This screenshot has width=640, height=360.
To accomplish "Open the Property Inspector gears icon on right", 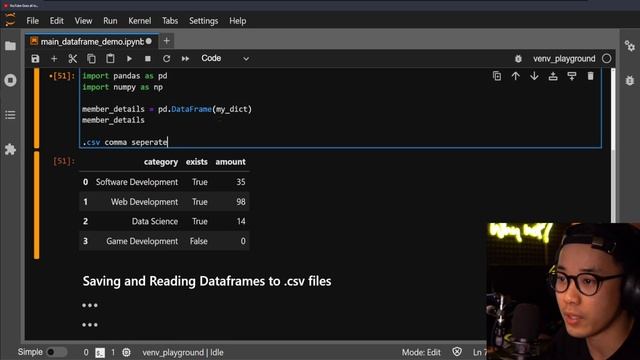I will [x=630, y=46].
